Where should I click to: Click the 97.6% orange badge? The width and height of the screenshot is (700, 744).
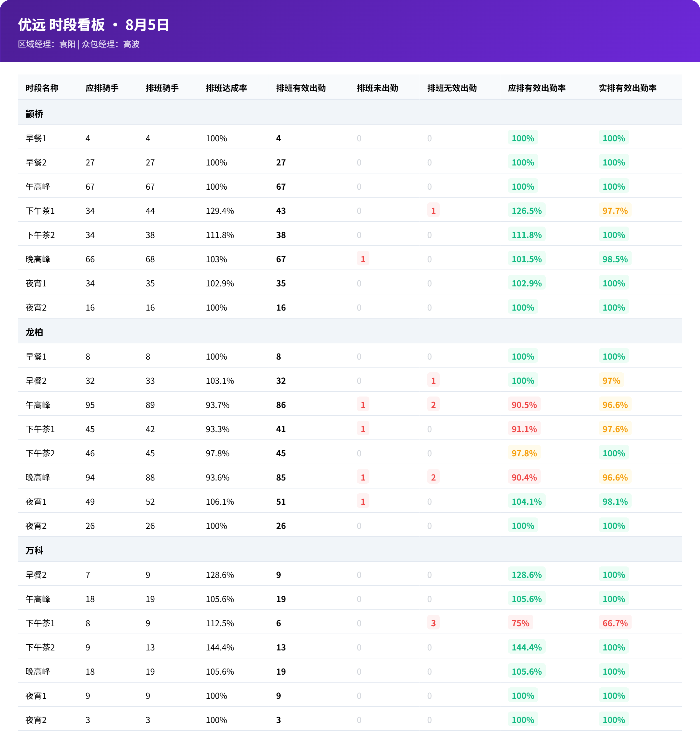pyautogui.click(x=615, y=429)
